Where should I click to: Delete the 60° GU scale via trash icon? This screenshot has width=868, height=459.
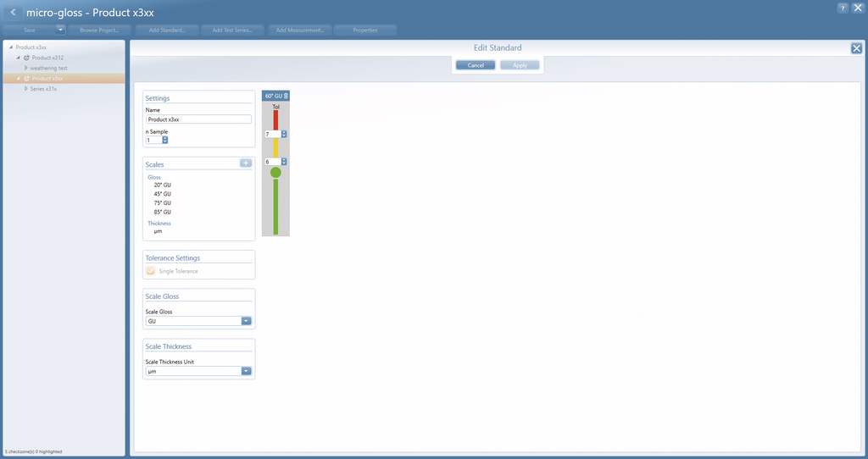286,96
